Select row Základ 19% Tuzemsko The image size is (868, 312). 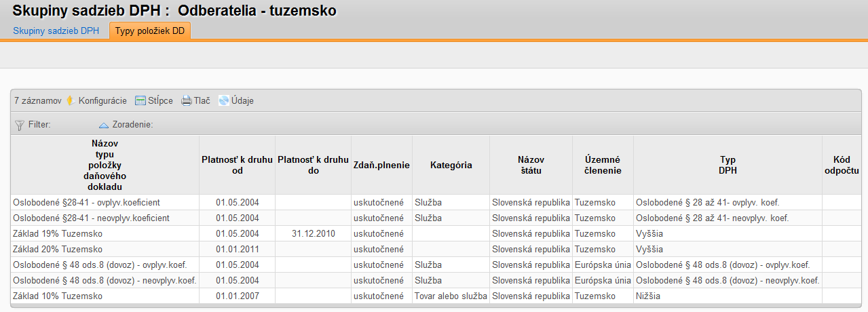coord(436,233)
